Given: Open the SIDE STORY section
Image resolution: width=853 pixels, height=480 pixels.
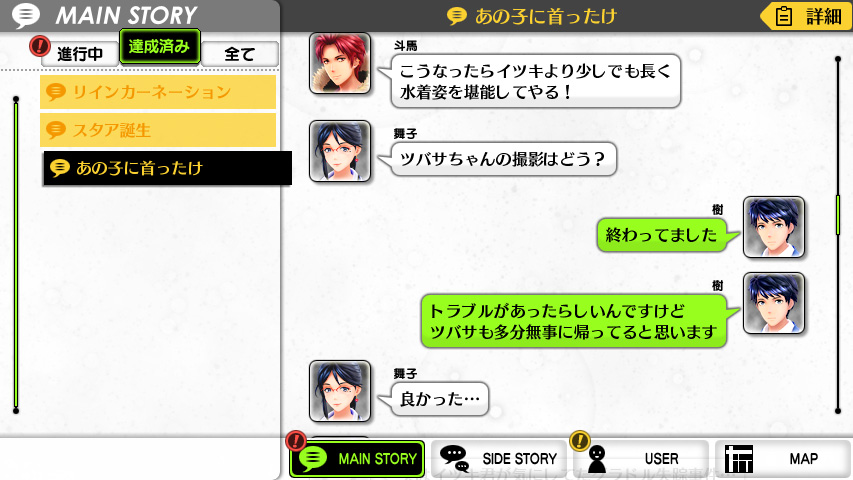Looking at the screenshot, I should (x=499, y=459).
